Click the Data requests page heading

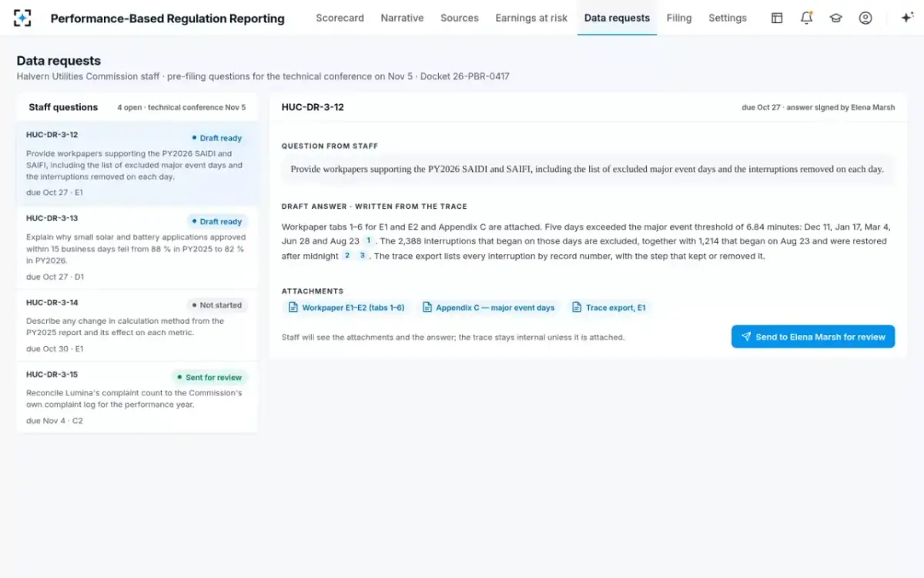59,61
